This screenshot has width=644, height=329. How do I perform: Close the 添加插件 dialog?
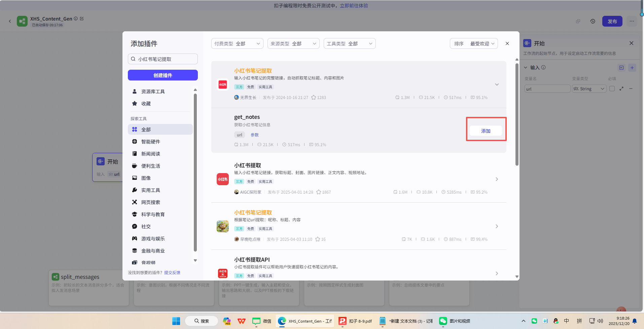coord(507,43)
